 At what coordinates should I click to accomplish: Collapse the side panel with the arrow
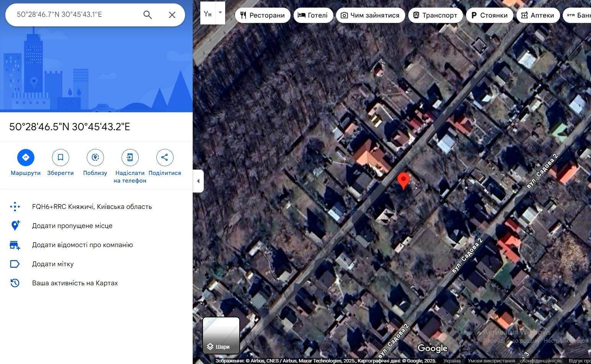click(x=198, y=181)
